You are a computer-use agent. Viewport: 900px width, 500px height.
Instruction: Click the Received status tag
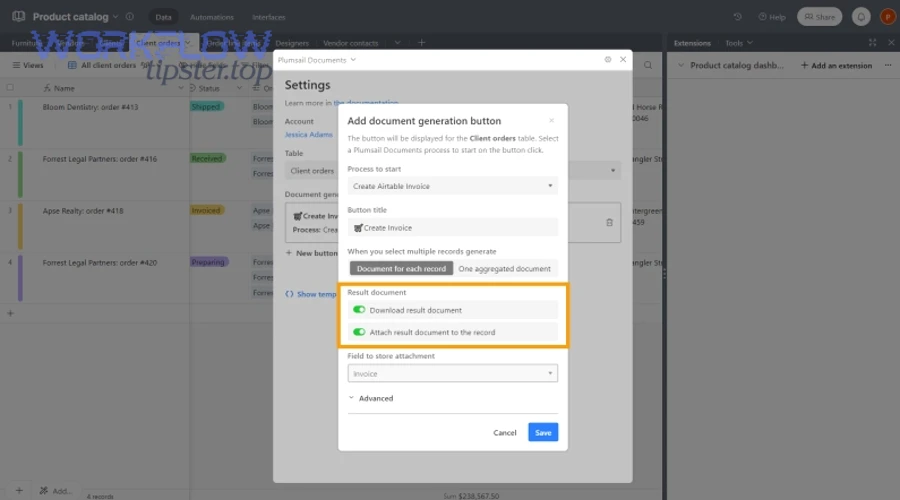point(207,158)
